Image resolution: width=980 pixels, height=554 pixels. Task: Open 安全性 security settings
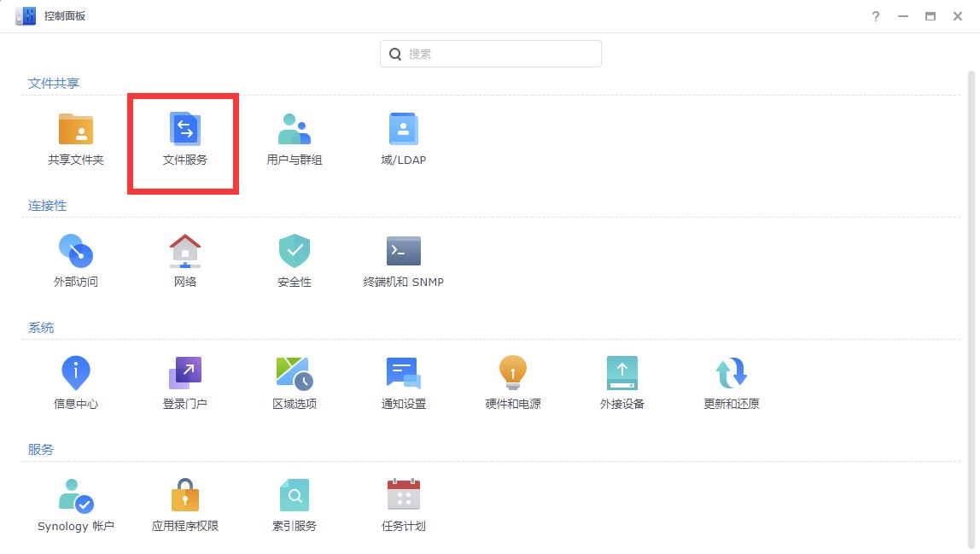294,263
